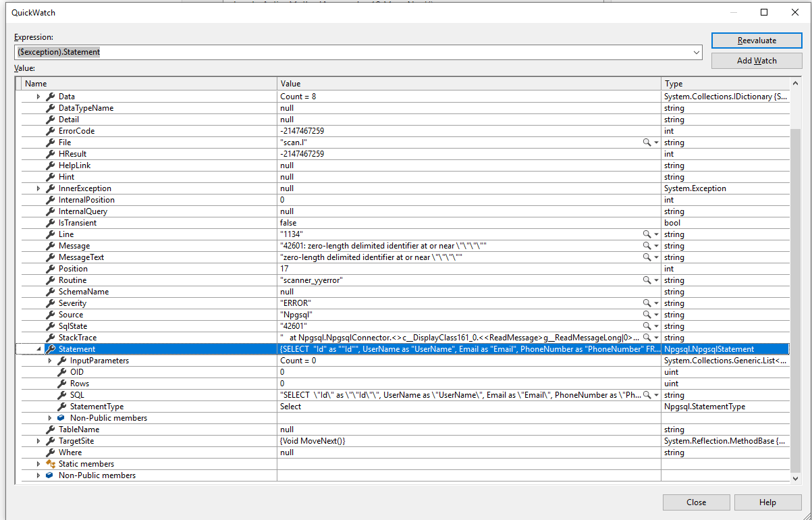
Task: Open the magnifier visualizer for StackTrace
Action: click(646, 337)
